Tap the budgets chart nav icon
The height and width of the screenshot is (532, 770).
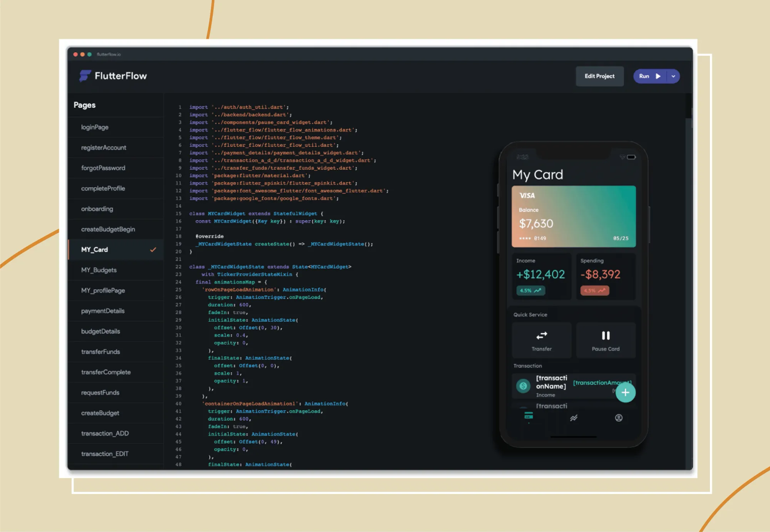tap(574, 418)
